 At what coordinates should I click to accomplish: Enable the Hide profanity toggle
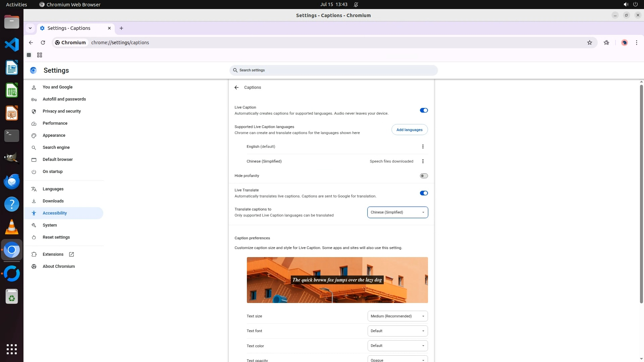pos(424,176)
